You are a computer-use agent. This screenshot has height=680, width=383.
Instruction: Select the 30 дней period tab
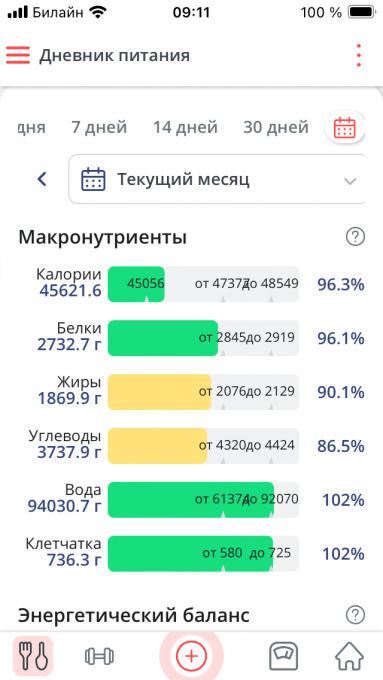pyautogui.click(x=276, y=128)
